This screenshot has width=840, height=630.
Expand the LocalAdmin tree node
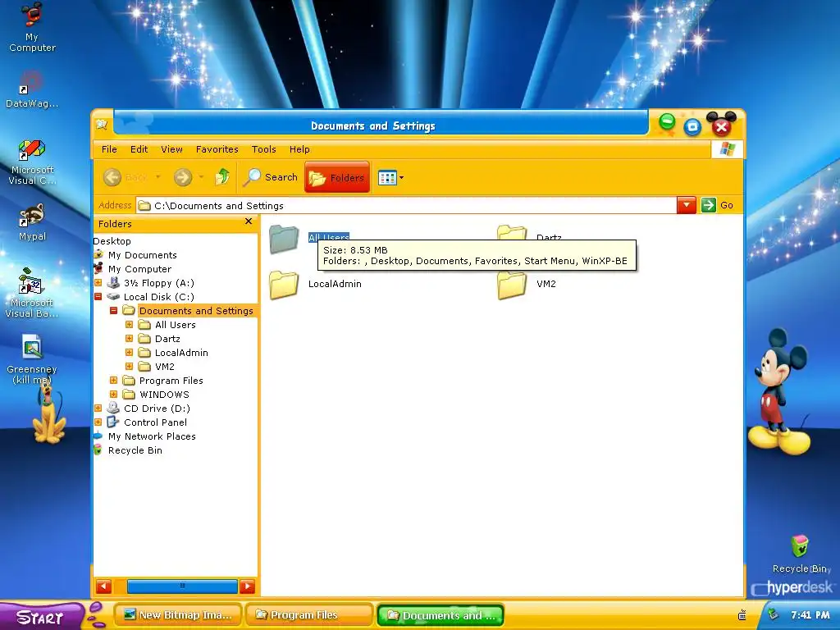[x=129, y=352]
